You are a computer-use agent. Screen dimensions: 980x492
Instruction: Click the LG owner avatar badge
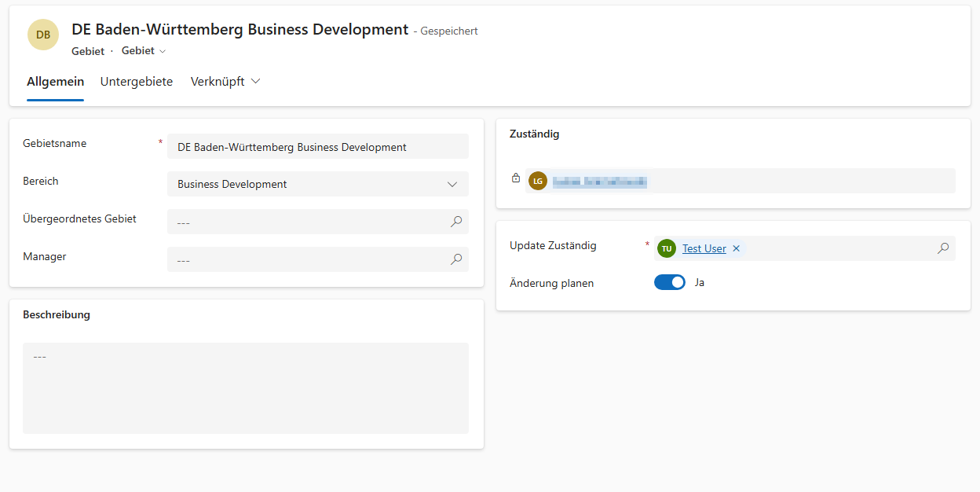538,181
